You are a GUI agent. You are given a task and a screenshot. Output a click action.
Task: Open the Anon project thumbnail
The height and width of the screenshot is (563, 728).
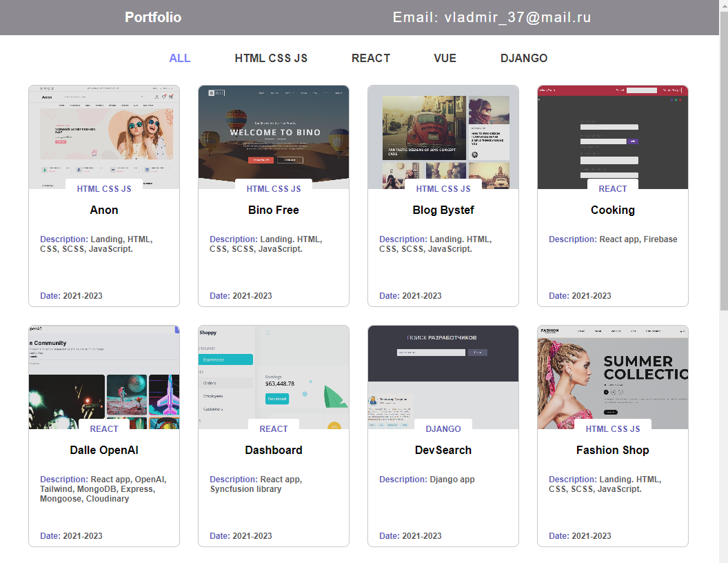pos(104,137)
